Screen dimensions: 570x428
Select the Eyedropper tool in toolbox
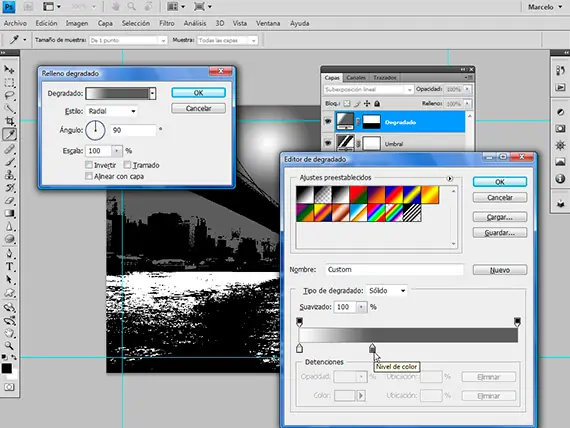[9, 135]
